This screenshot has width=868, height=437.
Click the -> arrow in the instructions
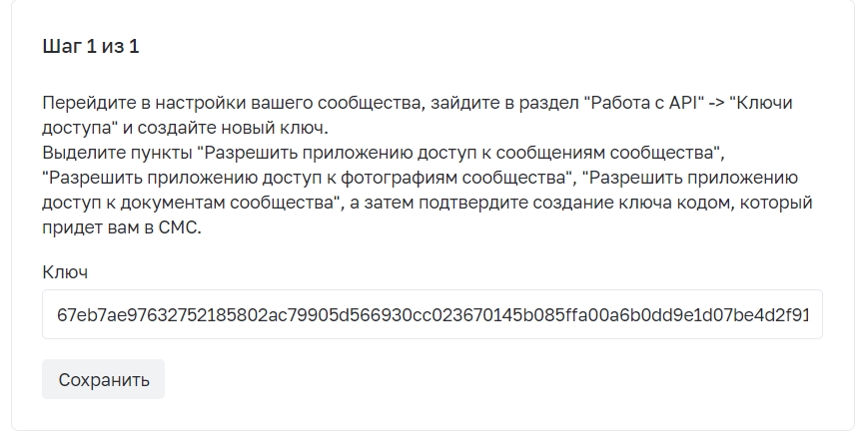[717, 103]
